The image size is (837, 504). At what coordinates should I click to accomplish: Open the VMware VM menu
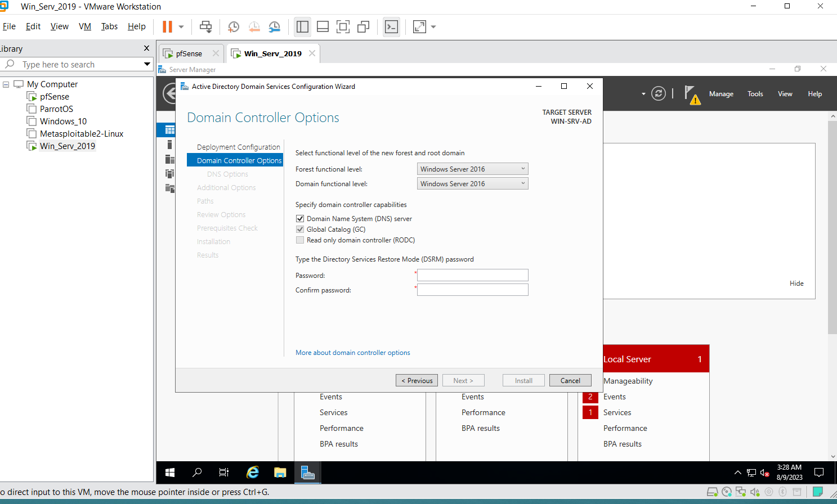click(x=85, y=26)
